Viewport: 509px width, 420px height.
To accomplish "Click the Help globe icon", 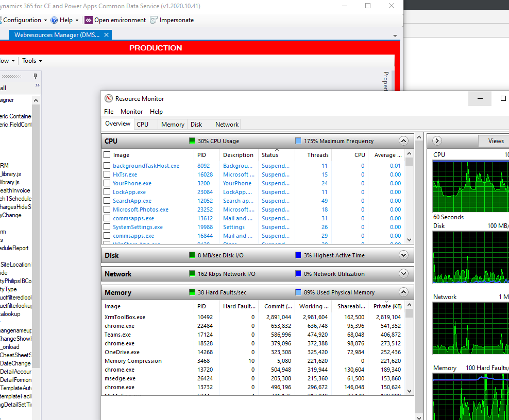I will pyautogui.click(x=54, y=20).
